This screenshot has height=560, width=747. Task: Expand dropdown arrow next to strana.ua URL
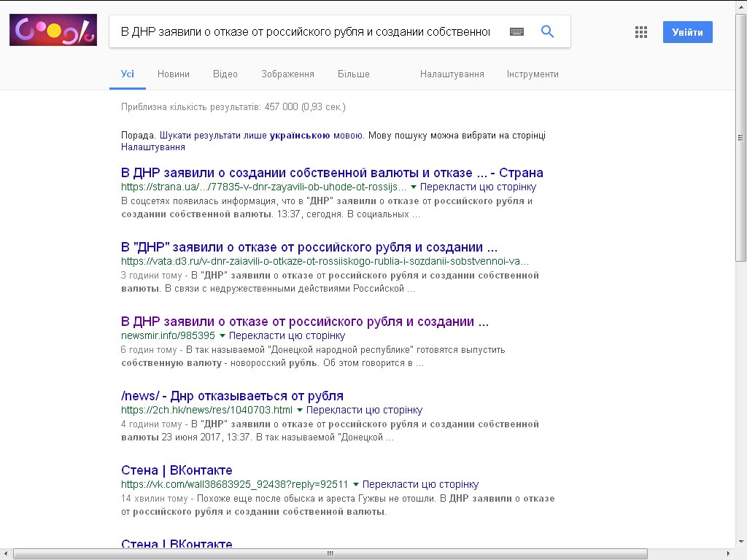pos(414,187)
